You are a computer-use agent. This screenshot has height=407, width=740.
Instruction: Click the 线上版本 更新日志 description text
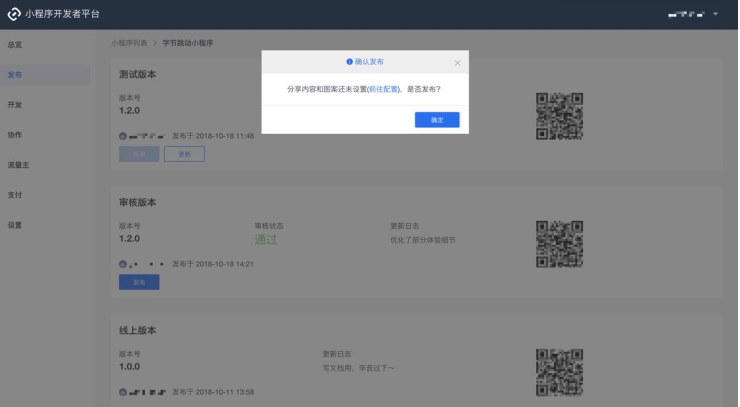pyautogui.click(x=358, y=368)
